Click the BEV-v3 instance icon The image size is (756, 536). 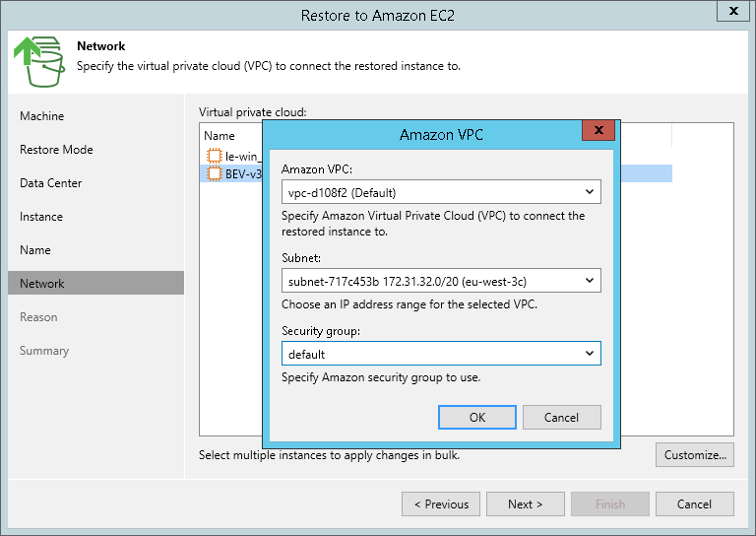[x=214, y=173]
